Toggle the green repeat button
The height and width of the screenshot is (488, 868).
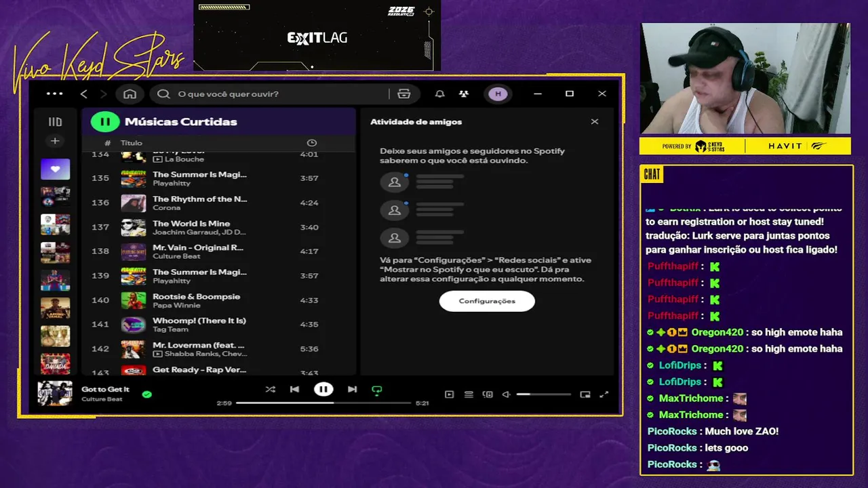click(x=377, y=390)
